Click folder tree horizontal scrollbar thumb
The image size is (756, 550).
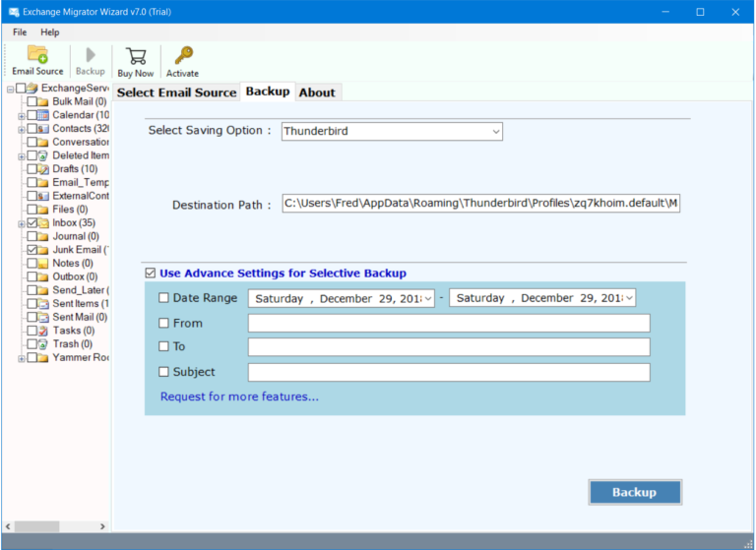coord(36,526)
